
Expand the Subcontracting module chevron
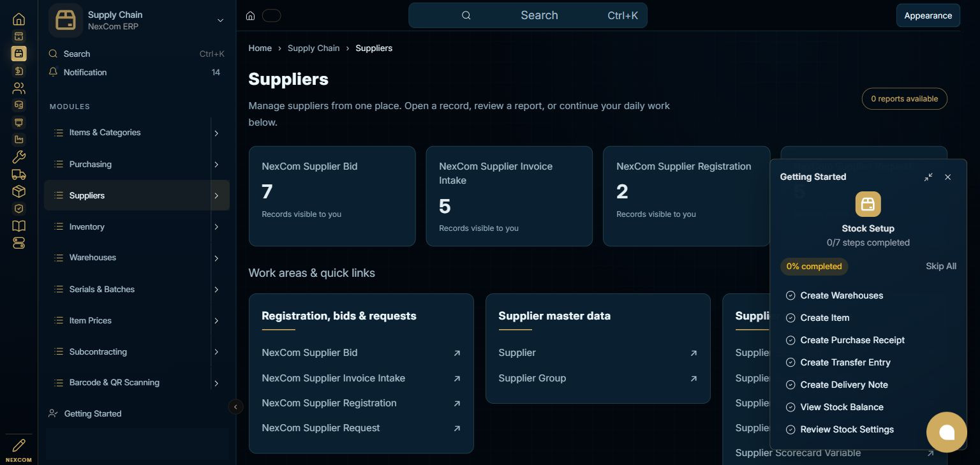point(216,352)
